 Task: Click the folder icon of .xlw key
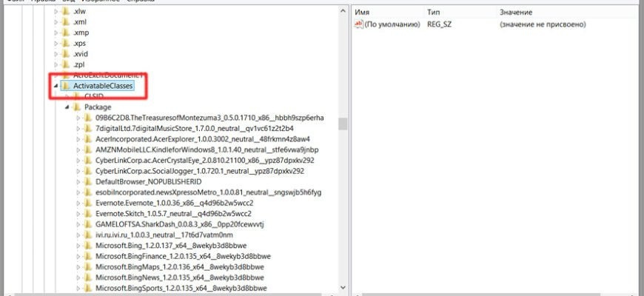[66, 11]
